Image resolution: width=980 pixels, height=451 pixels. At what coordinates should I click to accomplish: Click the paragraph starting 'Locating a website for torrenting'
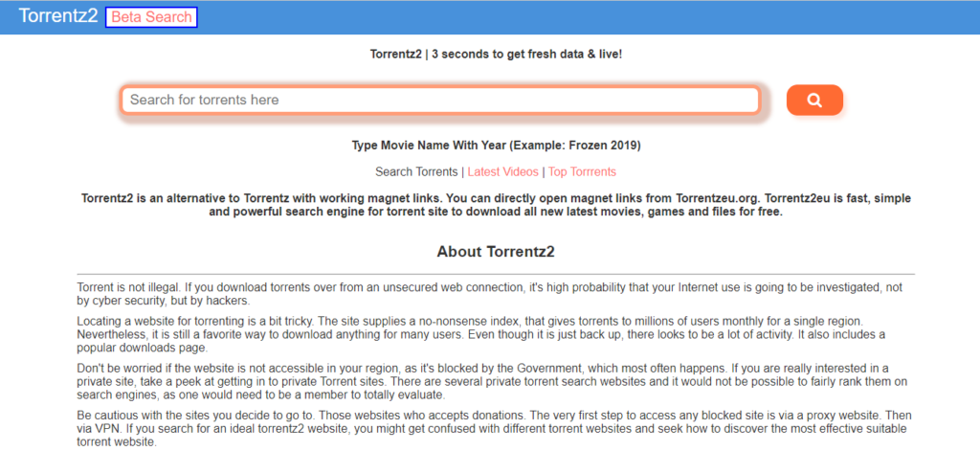click(481, 334)
